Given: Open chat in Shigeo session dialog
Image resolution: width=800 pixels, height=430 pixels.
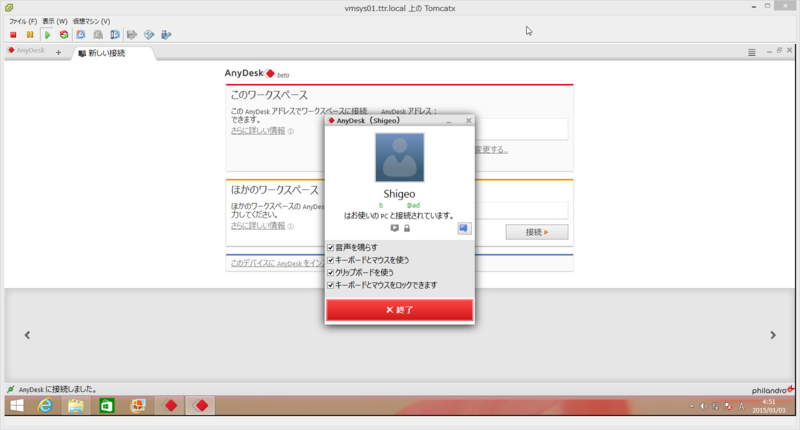Looking at the screenshot, I should coord(464,228).
